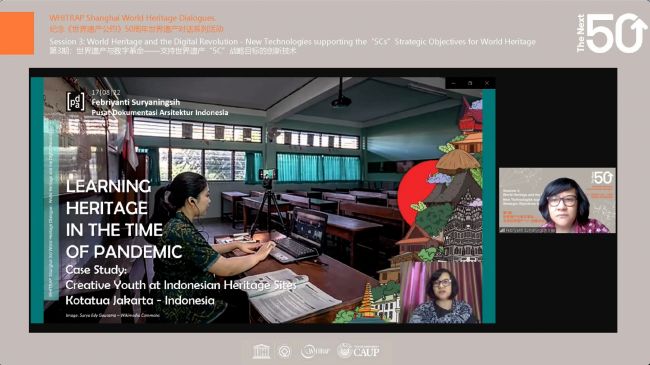Click Kotatua Jakarta - Indonesia subtitle
Image resolution: width=650 pixels, height=365 pixels.
click(x=140, y=300)
